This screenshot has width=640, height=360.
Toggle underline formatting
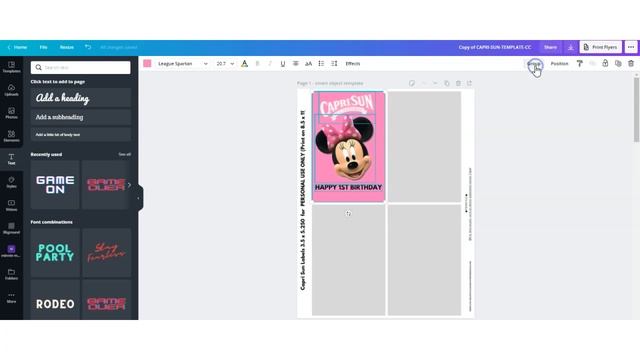click(x=282, y=64)
